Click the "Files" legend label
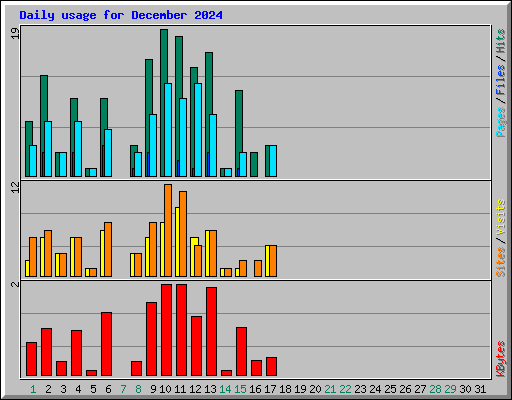This screenshot has width=512, height=400. (x=500, y=79)
